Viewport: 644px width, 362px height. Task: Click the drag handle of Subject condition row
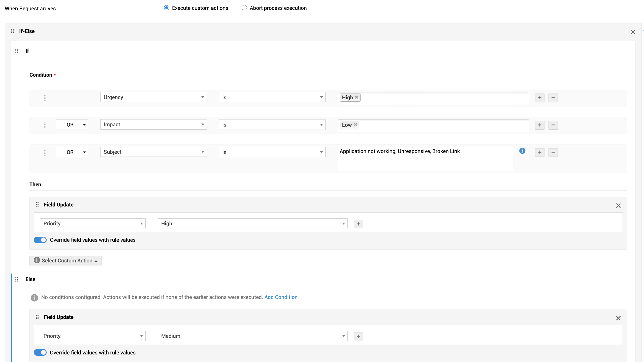pos(45,153)
